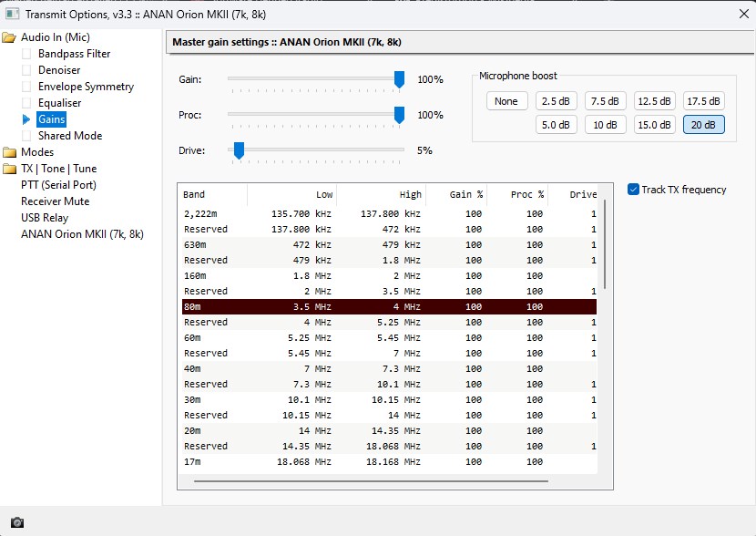756x536 pixels.
Task: Click the Modes folder icon
Action: pyautogui.click(x=9, y=152)
